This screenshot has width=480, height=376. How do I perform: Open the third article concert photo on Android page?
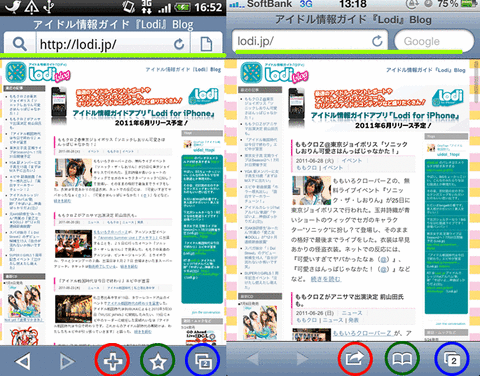(x=73, y=309)
